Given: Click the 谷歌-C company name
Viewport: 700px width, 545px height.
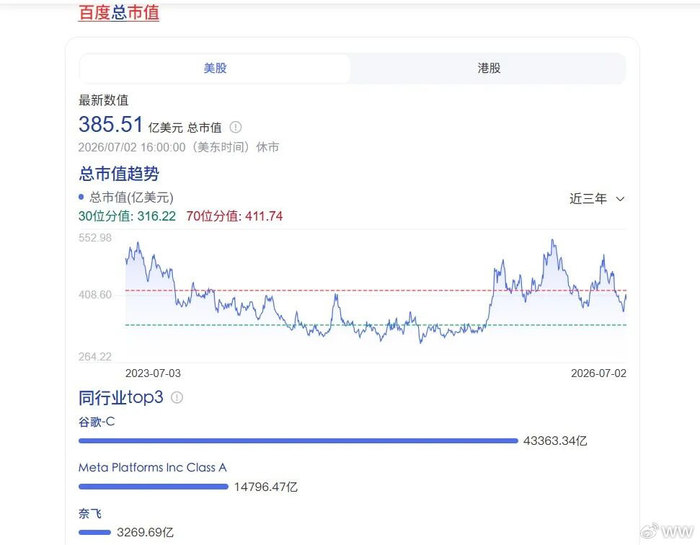Looking at the screenshot, I should 96,422.
